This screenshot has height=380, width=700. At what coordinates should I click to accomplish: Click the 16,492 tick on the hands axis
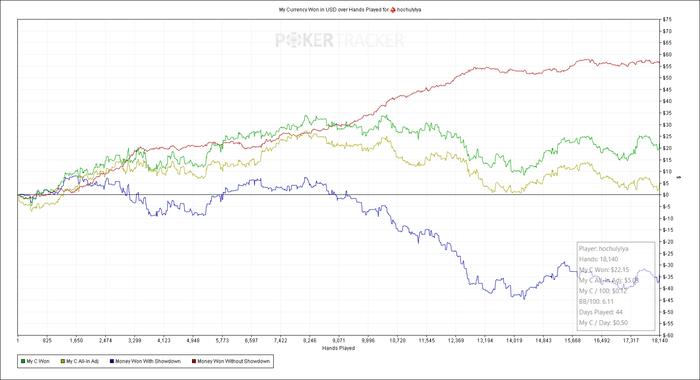[x=602, y=341]
